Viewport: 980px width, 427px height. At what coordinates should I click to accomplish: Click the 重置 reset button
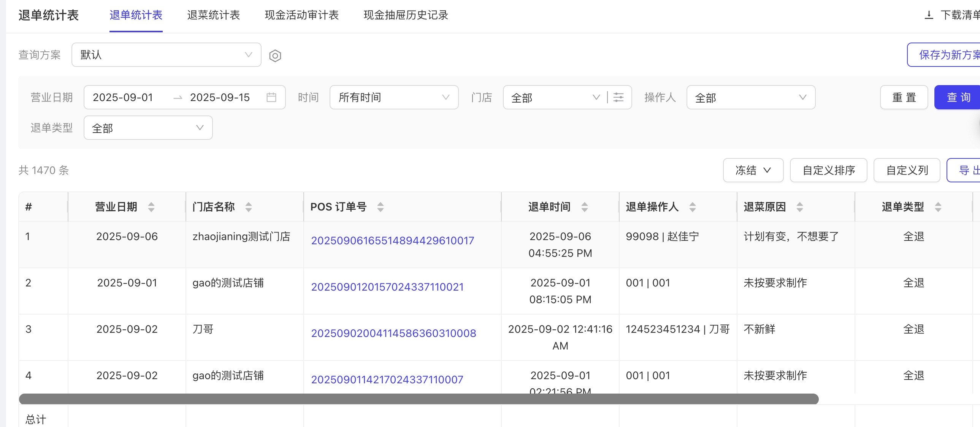(904, 97)
